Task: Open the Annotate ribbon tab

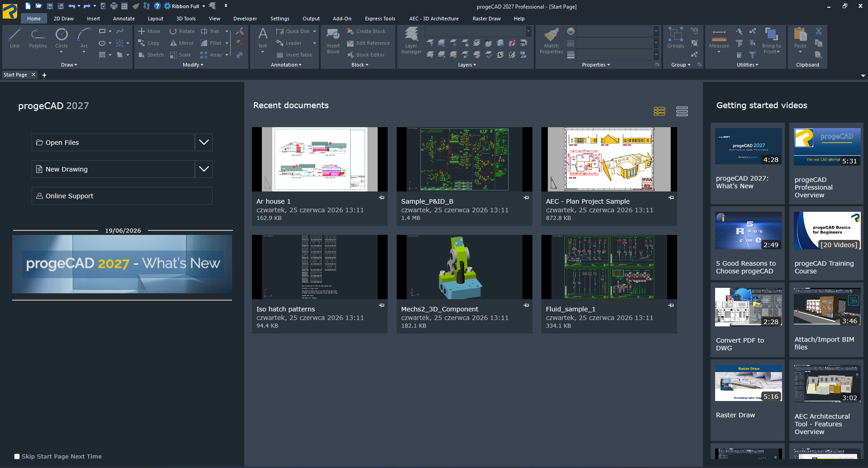Action: pyautogui.click(x=124, y=19)
